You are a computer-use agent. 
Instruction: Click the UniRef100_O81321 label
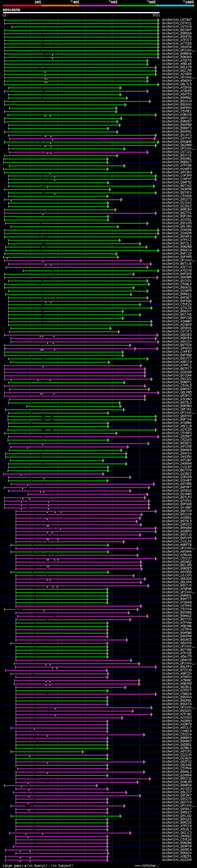[177, 379]
